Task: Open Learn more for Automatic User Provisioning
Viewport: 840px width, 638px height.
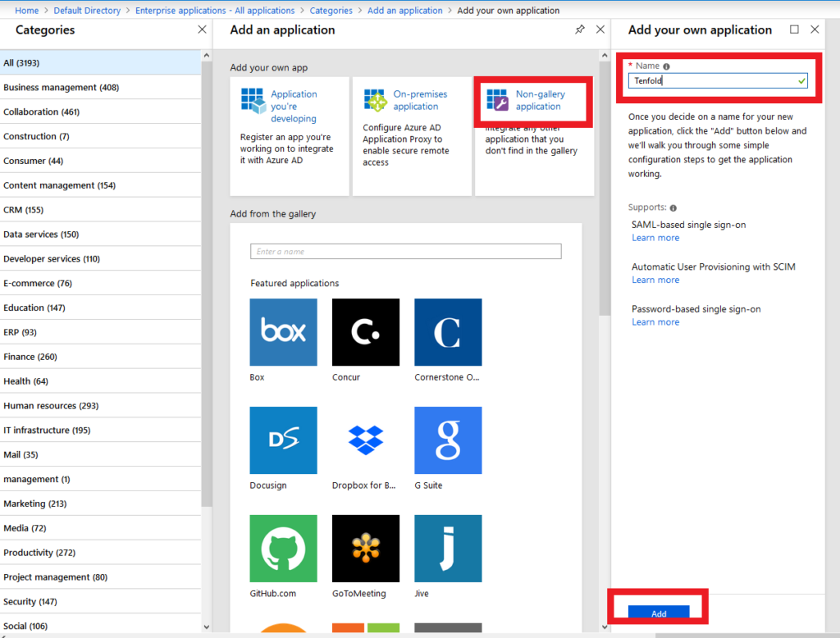Action: click(655, 280)
